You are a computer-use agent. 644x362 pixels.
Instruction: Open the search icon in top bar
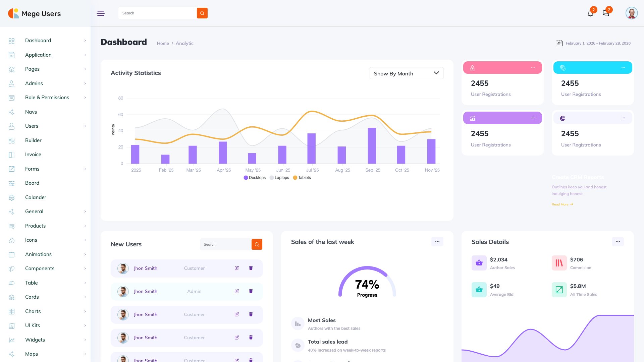click(x=202, y=13)
